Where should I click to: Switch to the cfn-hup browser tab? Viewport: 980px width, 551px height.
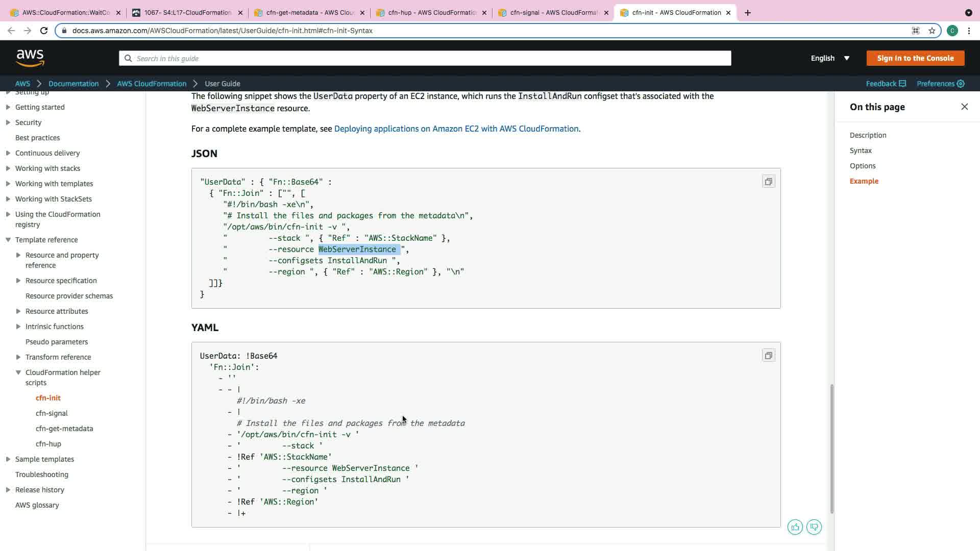431,13
